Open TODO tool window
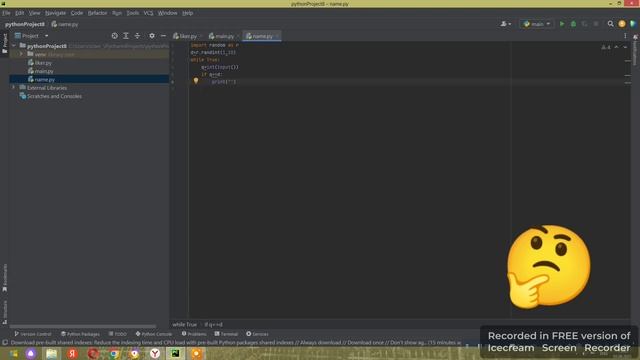Image resolution: width=640 pixels, height=360 pixels. (x=118, y=334)
